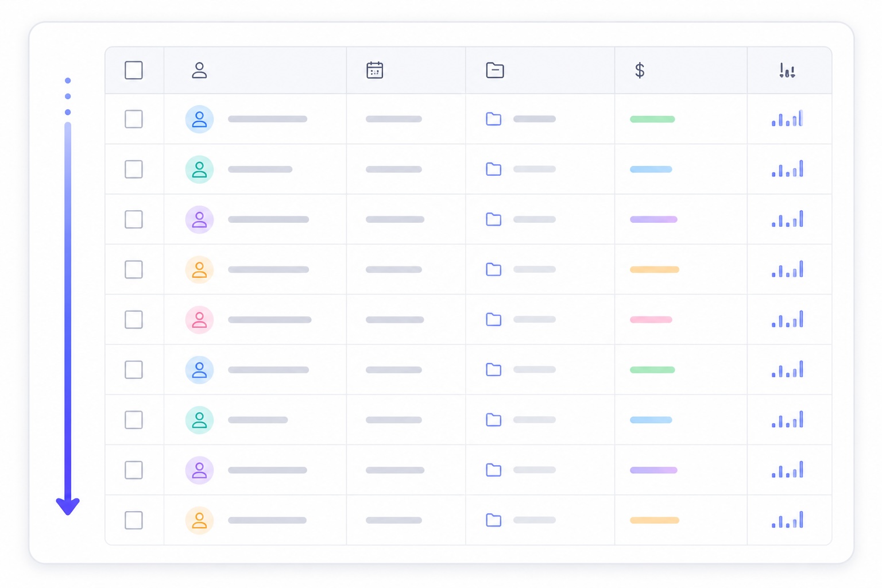The image size is (882, 588).
Task: Click the folder icon column header
Action: pyautogui.click(x=494, y=70)
